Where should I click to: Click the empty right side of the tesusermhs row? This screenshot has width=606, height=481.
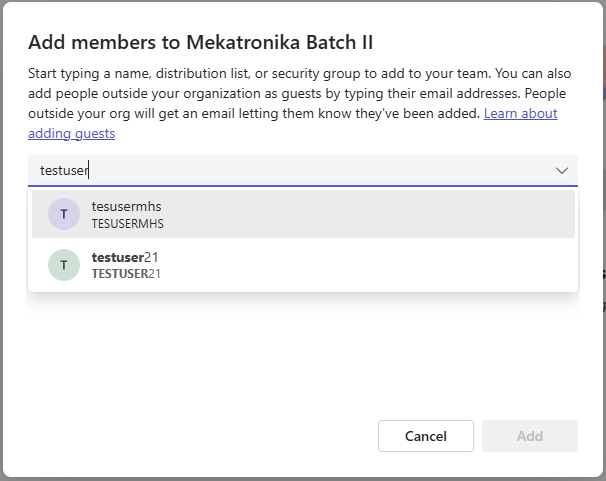[450, 214]
